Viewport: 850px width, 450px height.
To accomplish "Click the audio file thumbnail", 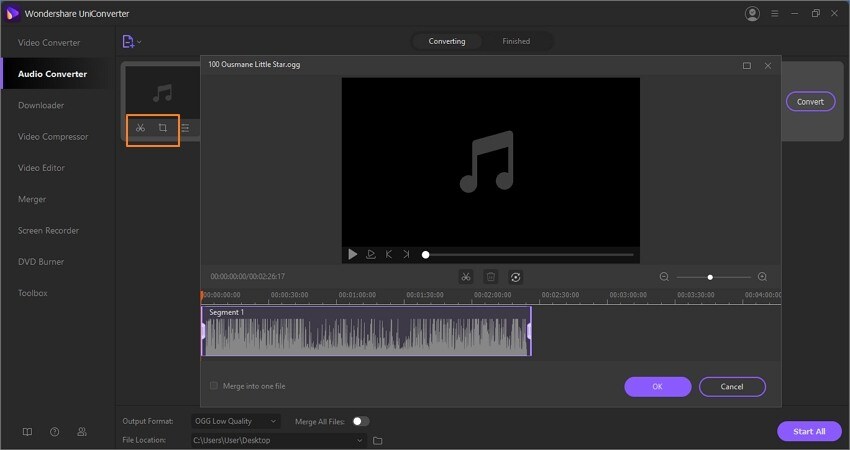I will (x=163, y=92).
